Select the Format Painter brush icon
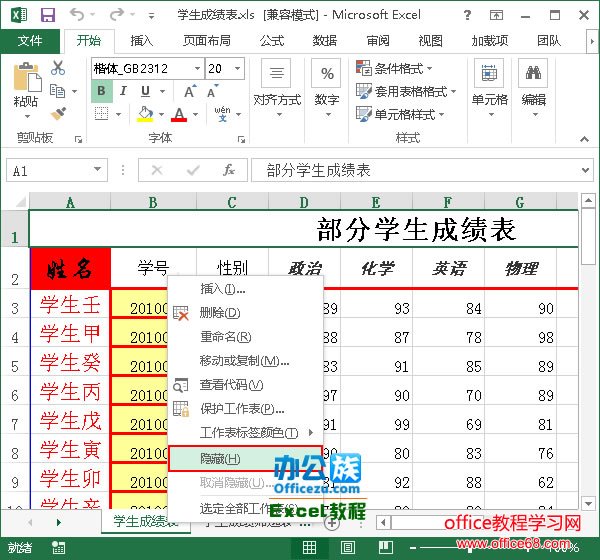 (x=58, y=114)
